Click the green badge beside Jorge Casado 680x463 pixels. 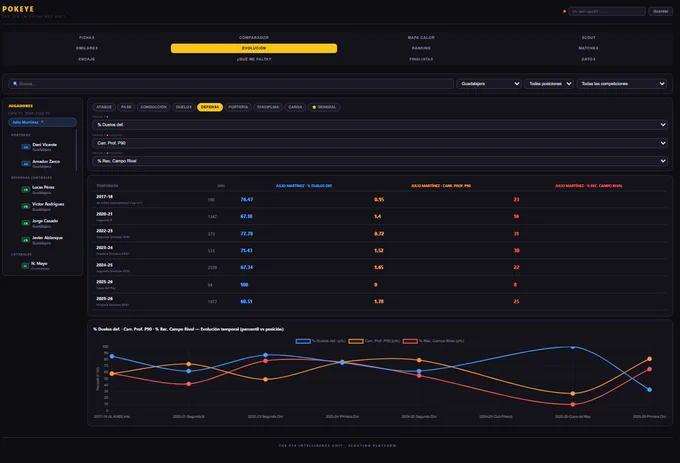pos(26,223)
